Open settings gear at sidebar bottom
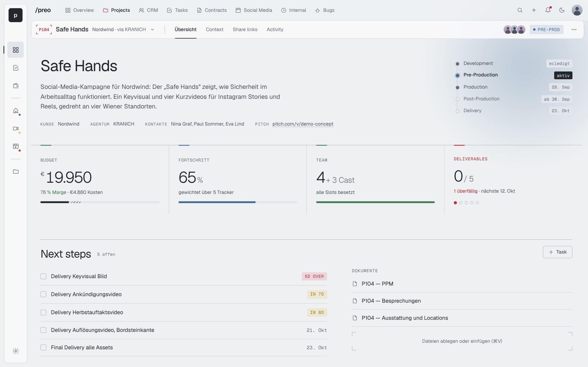Viewport: 588px width, 367px height. 16,351
